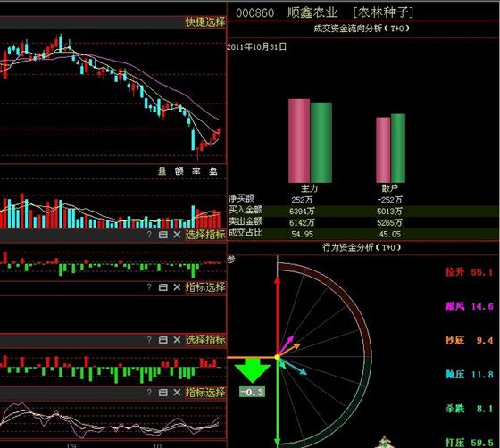Viewport: 500px width, 448px height.
Task: Close the indicator panel below the volume chart
Action: click(177, 235)
